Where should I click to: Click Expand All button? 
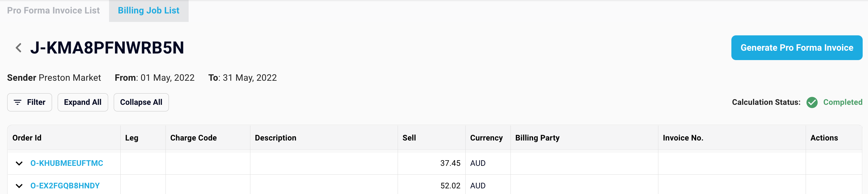(82, 102)
